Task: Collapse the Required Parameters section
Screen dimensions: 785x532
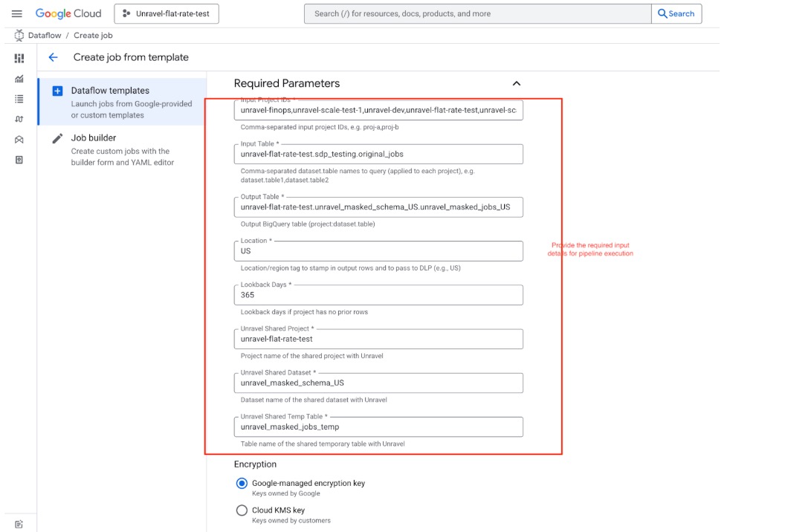Action: (x=517, y=84)
